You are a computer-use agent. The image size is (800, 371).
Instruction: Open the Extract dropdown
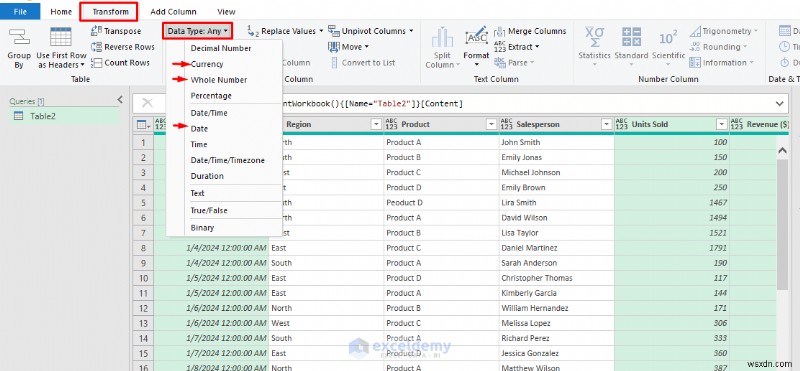[x=516, y=47]
